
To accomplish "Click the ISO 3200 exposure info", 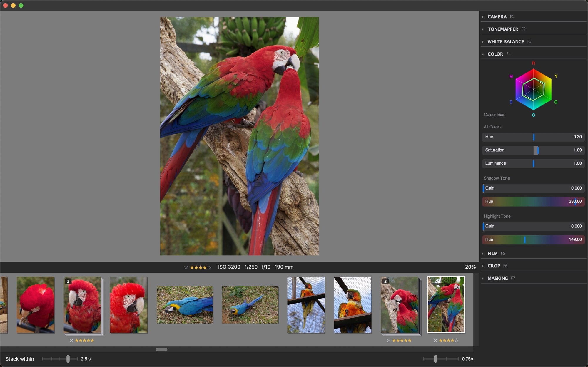I will click(229, 267).
